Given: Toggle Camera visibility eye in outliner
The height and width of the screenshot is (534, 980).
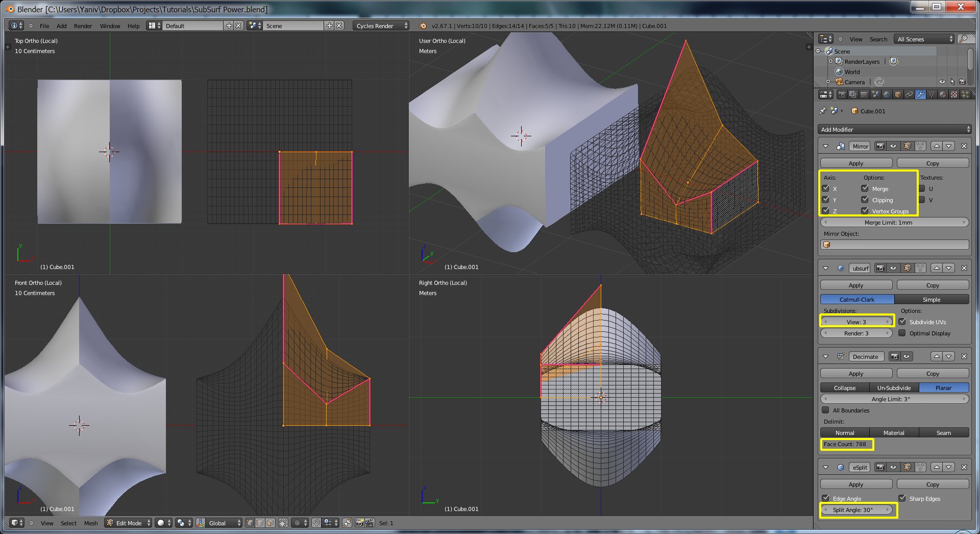Looking at the screenshot, I should (x=942, y=82).
